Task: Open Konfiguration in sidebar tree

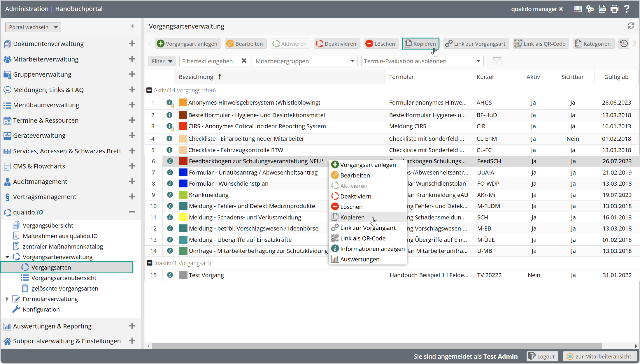Action: tap(41, 309)
